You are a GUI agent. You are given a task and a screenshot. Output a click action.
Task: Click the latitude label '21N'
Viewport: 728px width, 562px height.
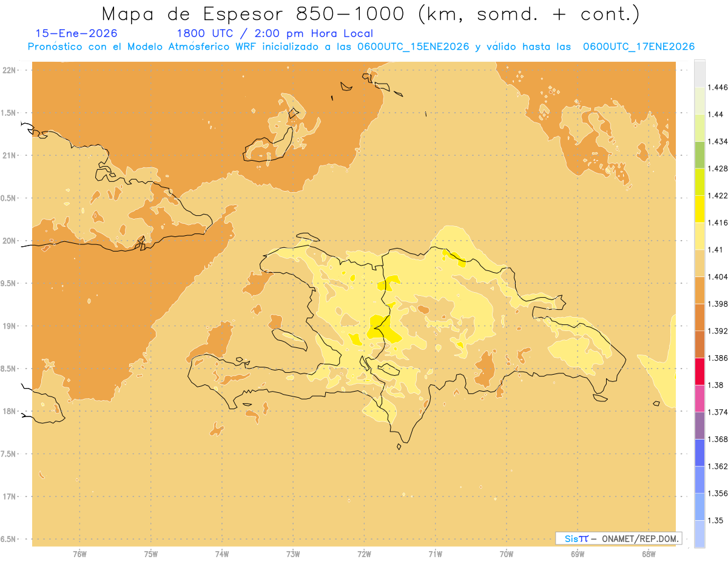9,155
